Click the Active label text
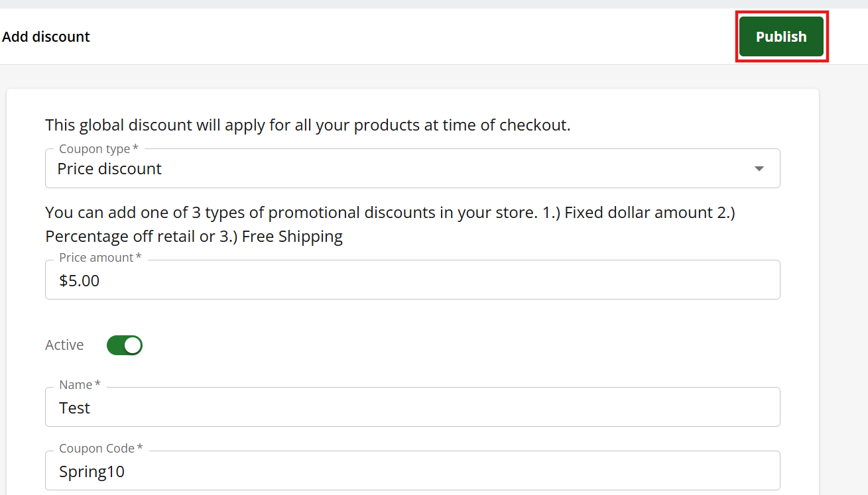868x495 pixels. coord(64,345)
